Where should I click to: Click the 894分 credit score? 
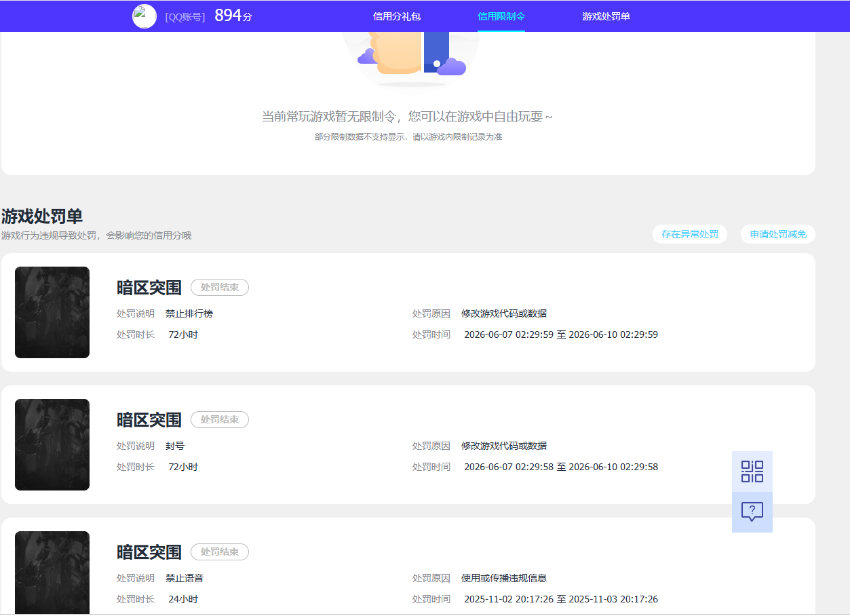pos(233,16)
